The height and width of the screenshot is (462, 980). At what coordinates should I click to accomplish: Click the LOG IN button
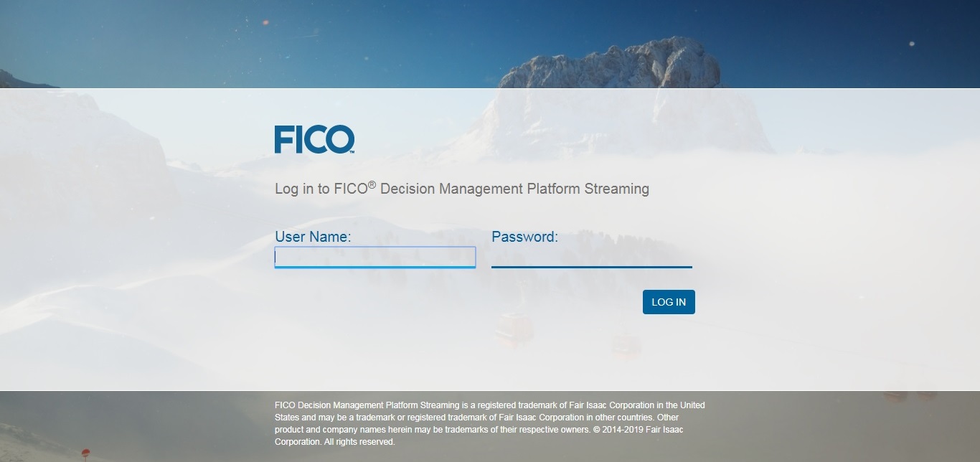pyautogui.click(x=668, y=301)
